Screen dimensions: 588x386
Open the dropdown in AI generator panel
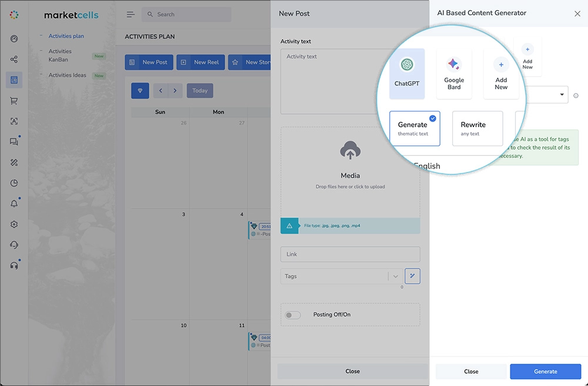click(x=562, y=95)
